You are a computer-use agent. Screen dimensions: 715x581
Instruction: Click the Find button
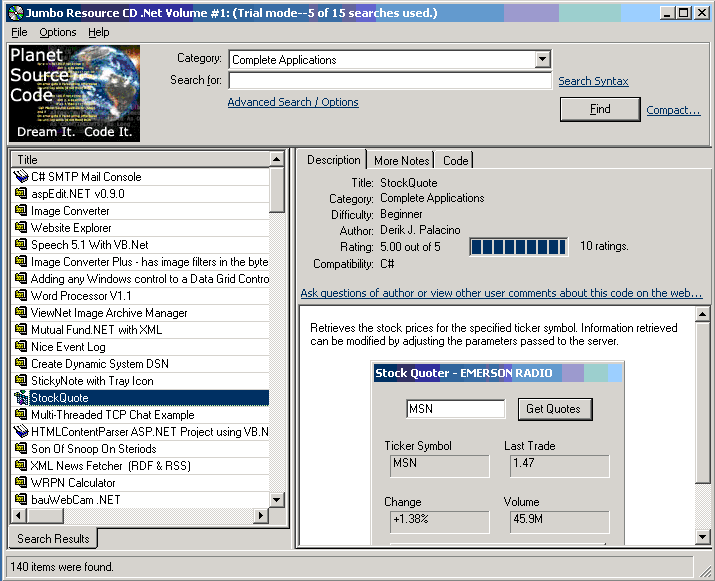(x=600, y=109)
